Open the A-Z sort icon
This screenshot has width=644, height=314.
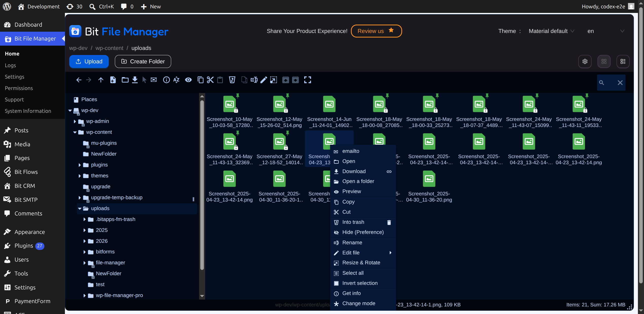coord(176,80)
